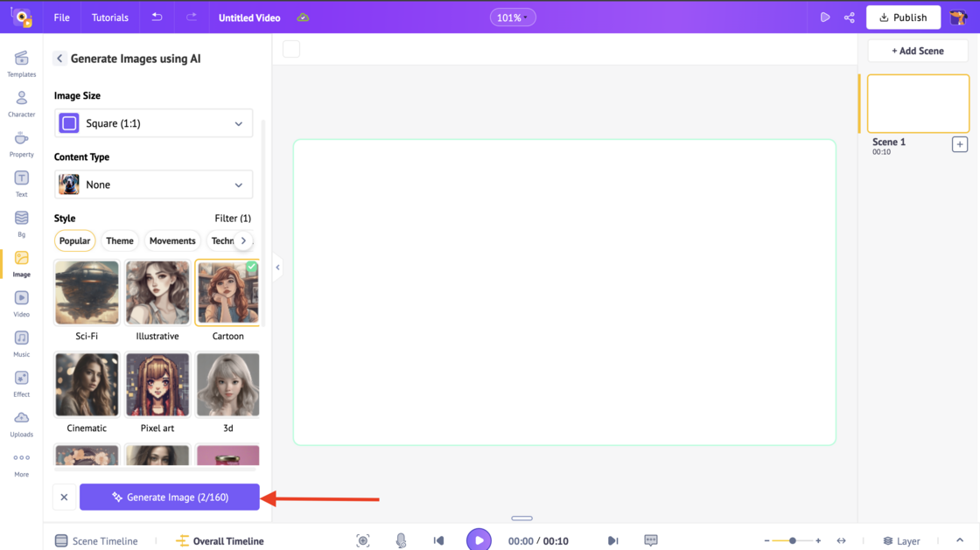Open the Music panel
980x550 pixels.
[x=21, y=343]
